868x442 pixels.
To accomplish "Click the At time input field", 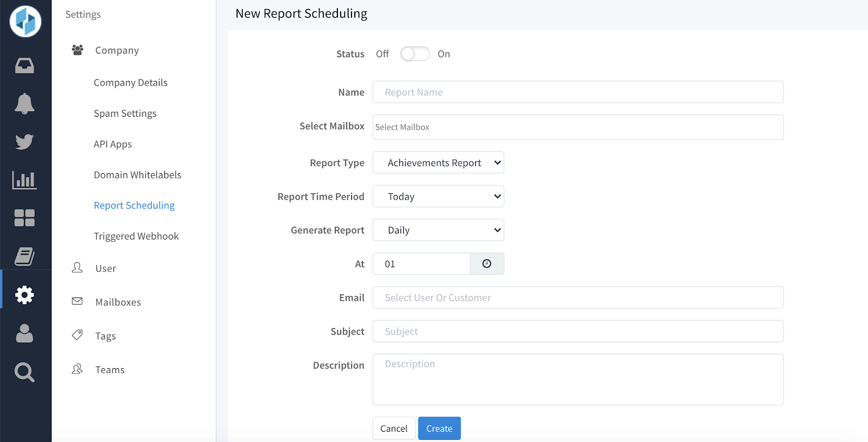I will [422, 263].
